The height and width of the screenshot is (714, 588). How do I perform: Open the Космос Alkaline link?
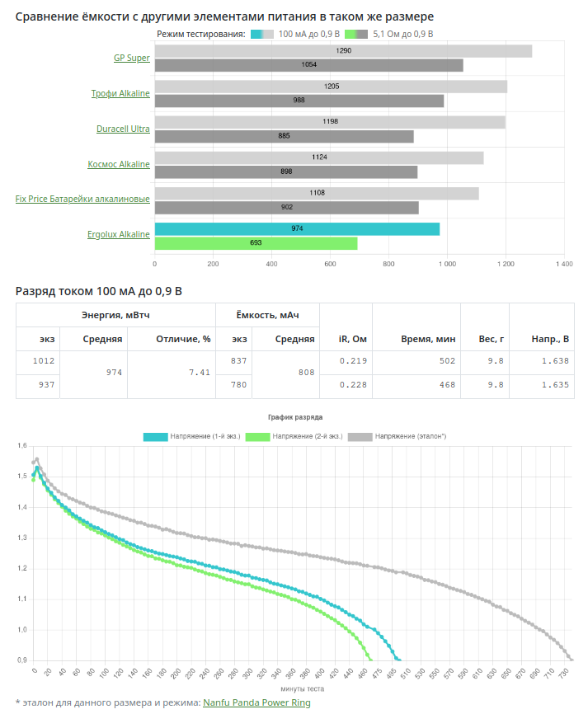tap(119, 164)
